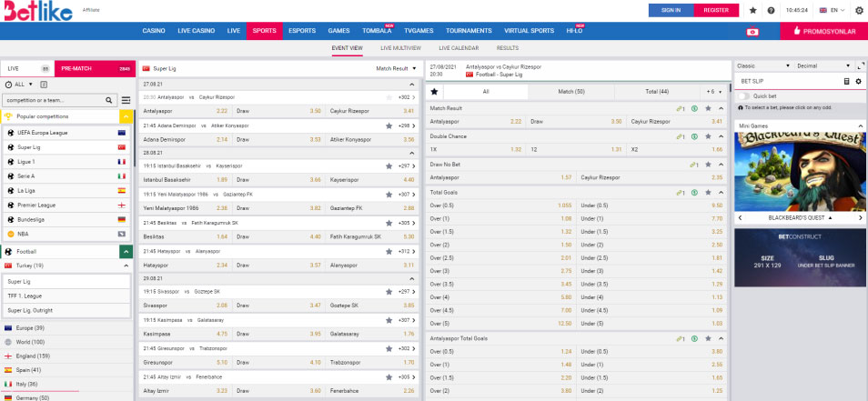Click the SIGN IN button

pyautogui.click(x=671, y=10)
